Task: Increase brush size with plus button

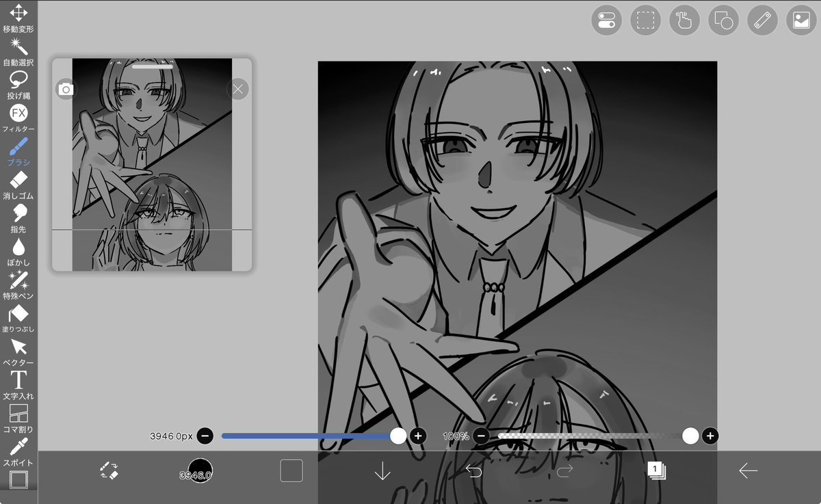Action: click(x=418, y=436)
